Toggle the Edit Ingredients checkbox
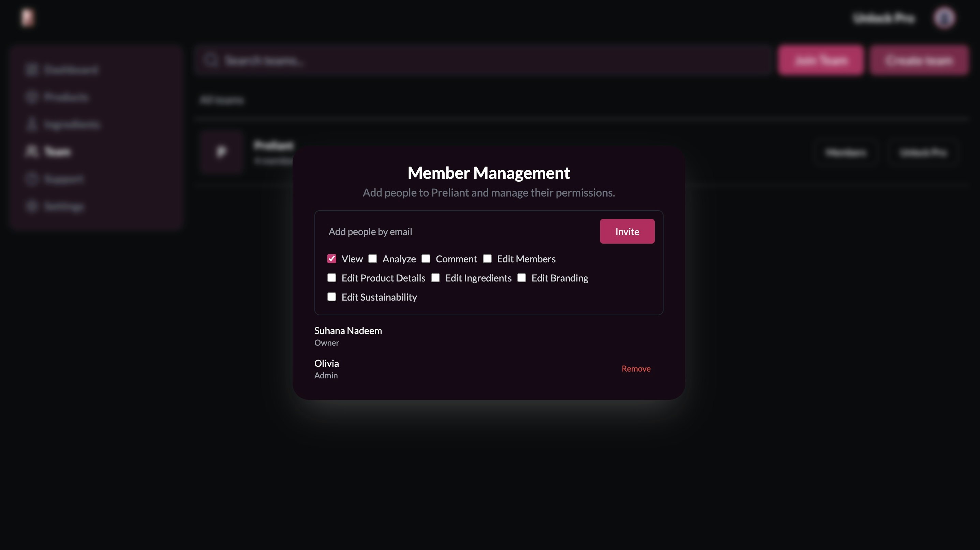 click(435, 278)
